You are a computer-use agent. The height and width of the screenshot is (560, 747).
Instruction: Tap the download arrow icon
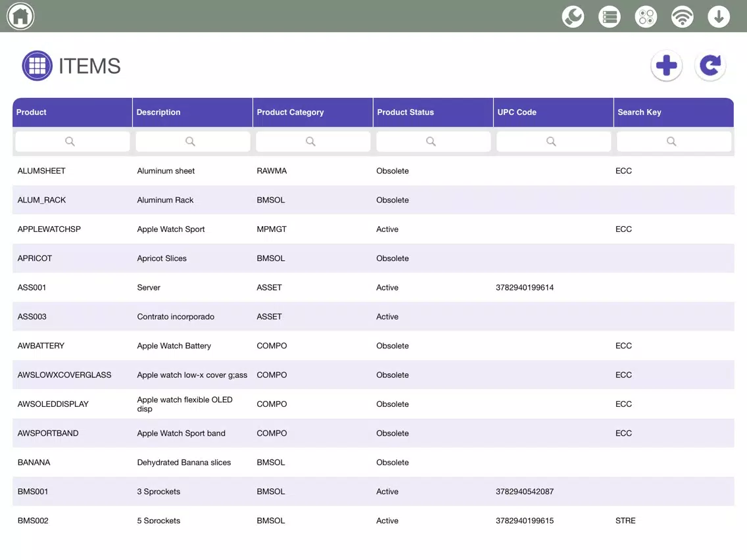tap(719, 16)
